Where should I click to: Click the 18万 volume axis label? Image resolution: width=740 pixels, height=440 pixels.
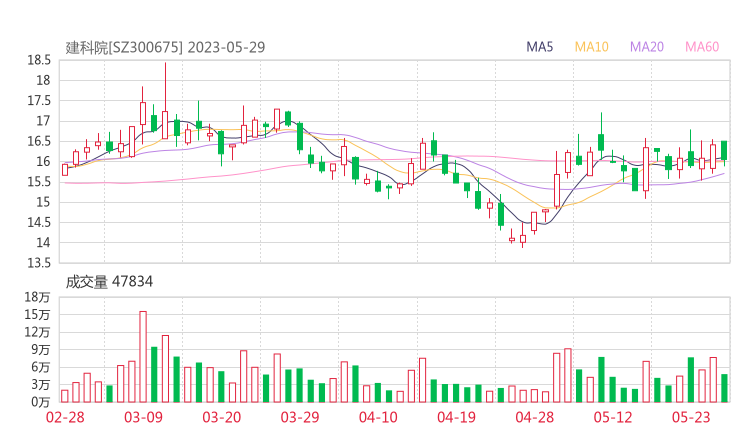pos(38,297)
